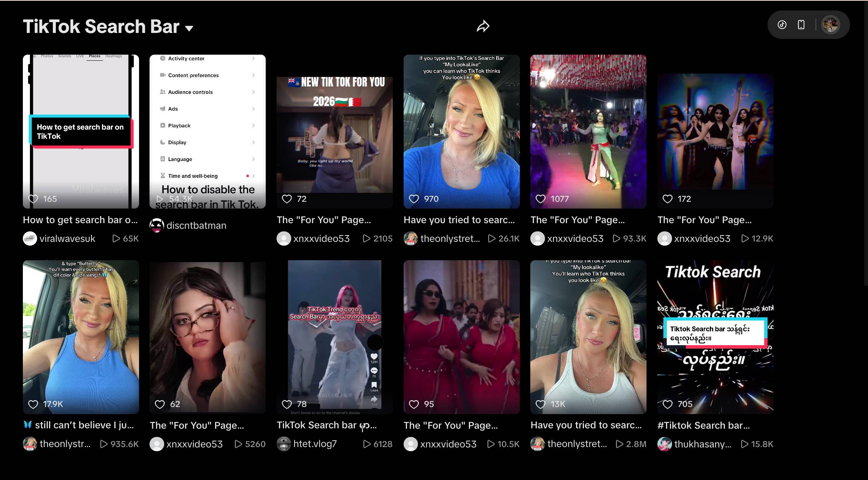
Task: Click the viralwavesuk avatar icon
Action: 30,239
